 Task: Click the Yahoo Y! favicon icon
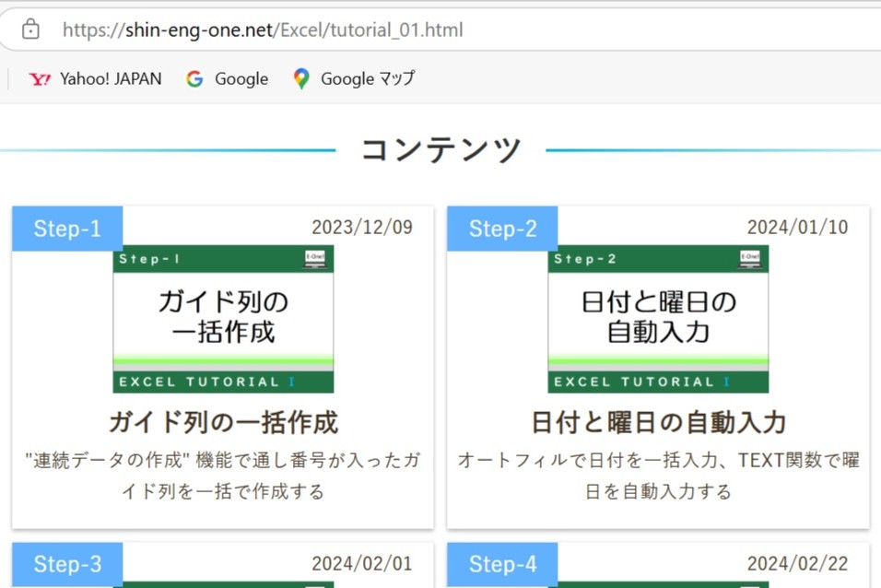40,79
